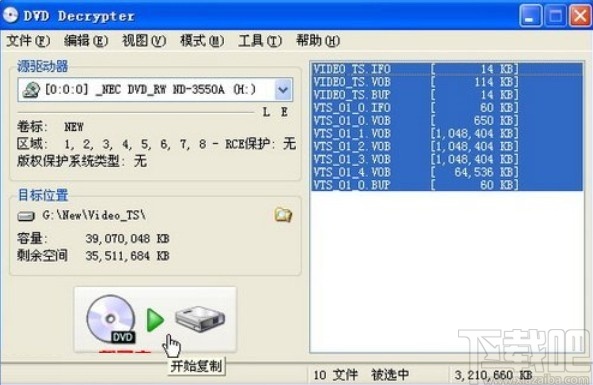593x385 pixels.
Task: Open the 编辑(E) menu
Action: tap(86, 40)
